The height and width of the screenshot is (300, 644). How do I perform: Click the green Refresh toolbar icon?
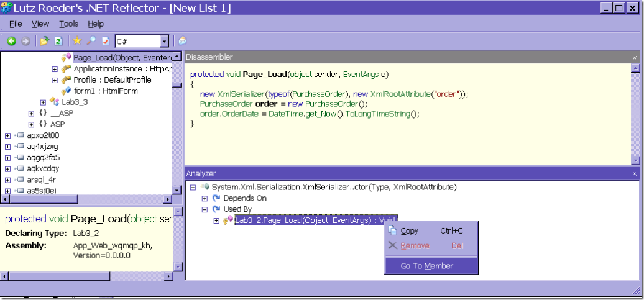tap(58, 41)
